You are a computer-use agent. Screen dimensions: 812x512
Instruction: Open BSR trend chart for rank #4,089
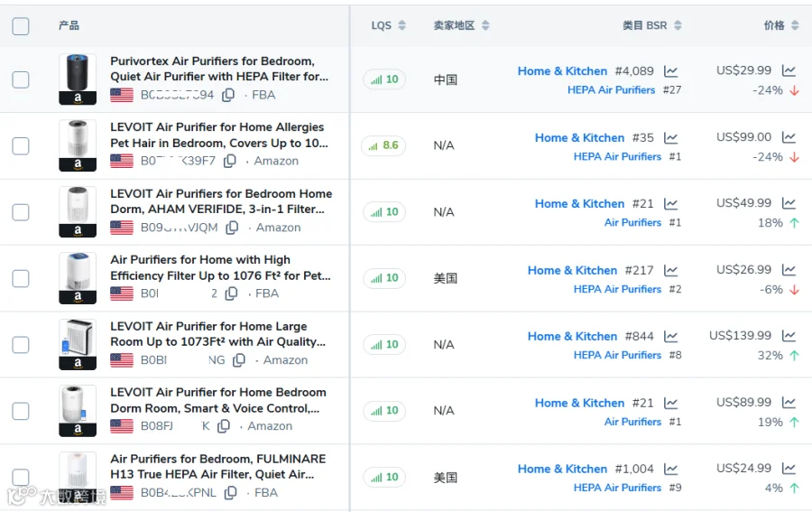coord(671,71)
